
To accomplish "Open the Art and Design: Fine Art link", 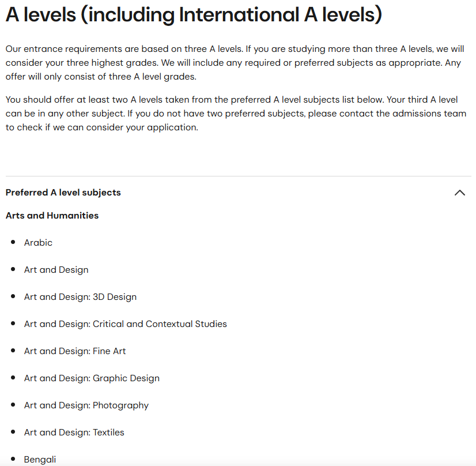I will (x=75, y=351).
